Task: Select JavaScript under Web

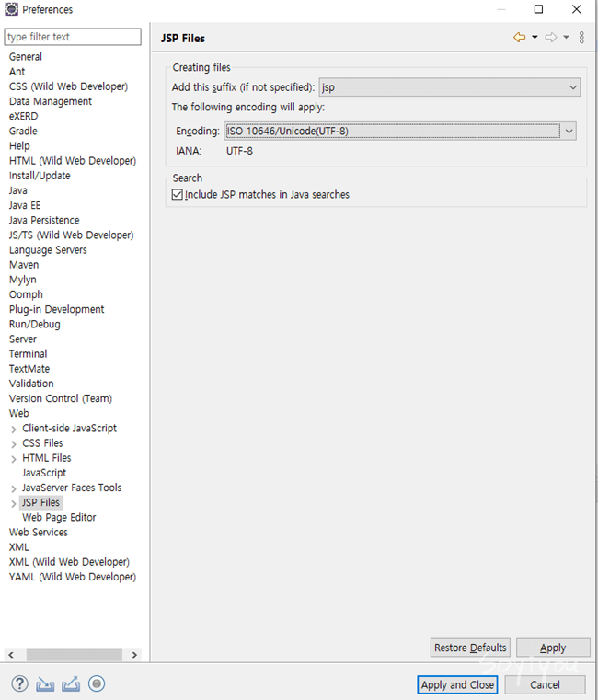Action: pos(44,473)
